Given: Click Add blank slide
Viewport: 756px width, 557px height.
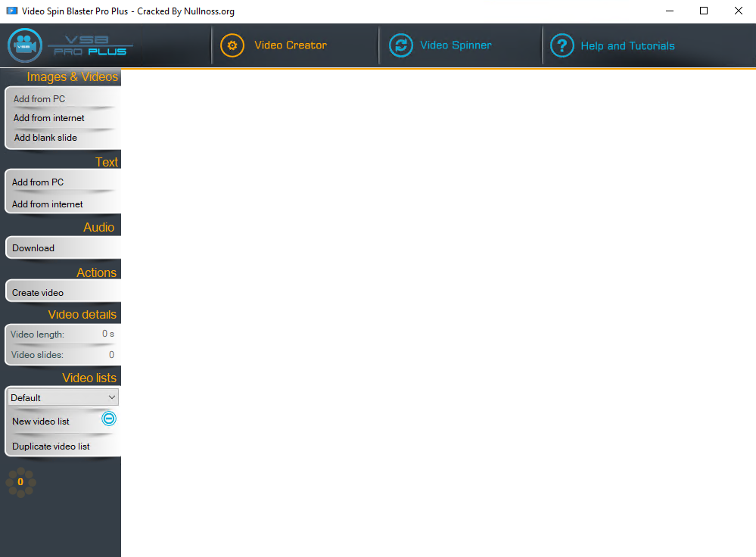Looking at the screenshot, I should point(46,138).
